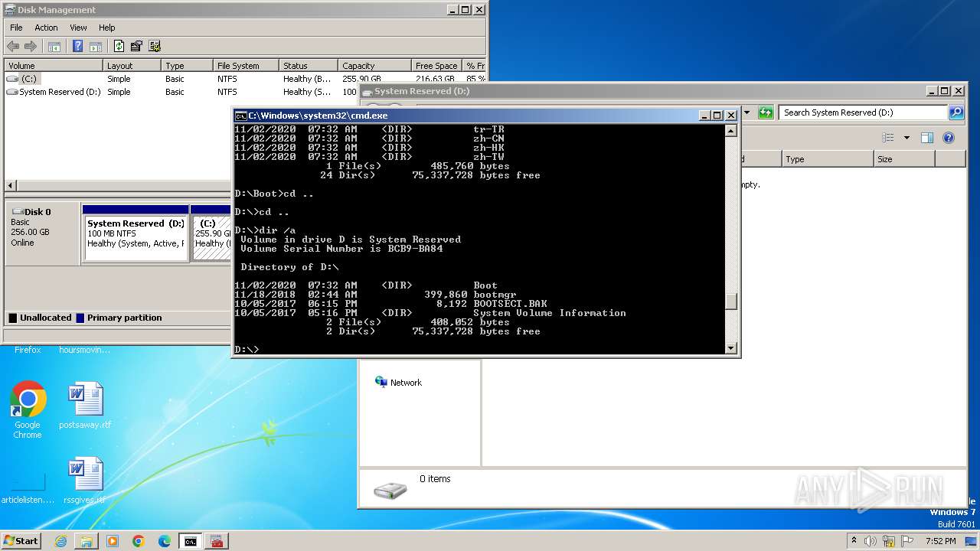Image resolution: width=980 pixels, height=551 pixels.
Task: Switch to cmd.exe via taskbar button
Action: [191, 541]
